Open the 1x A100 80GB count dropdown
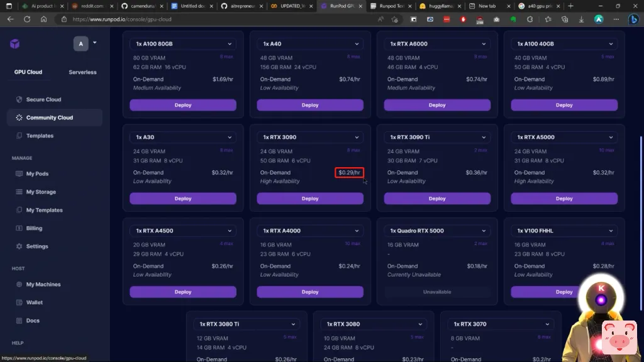 (x=183, y=44)
